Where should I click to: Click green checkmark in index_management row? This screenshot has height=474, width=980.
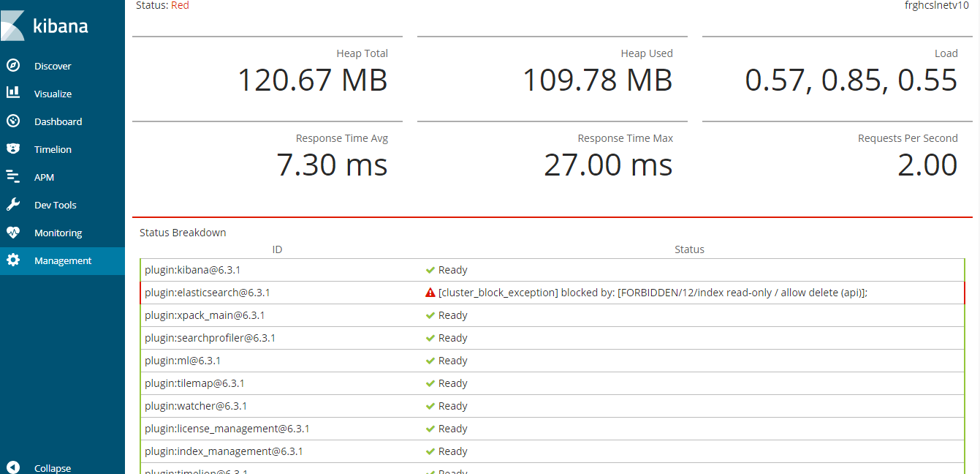coord(430,451)
